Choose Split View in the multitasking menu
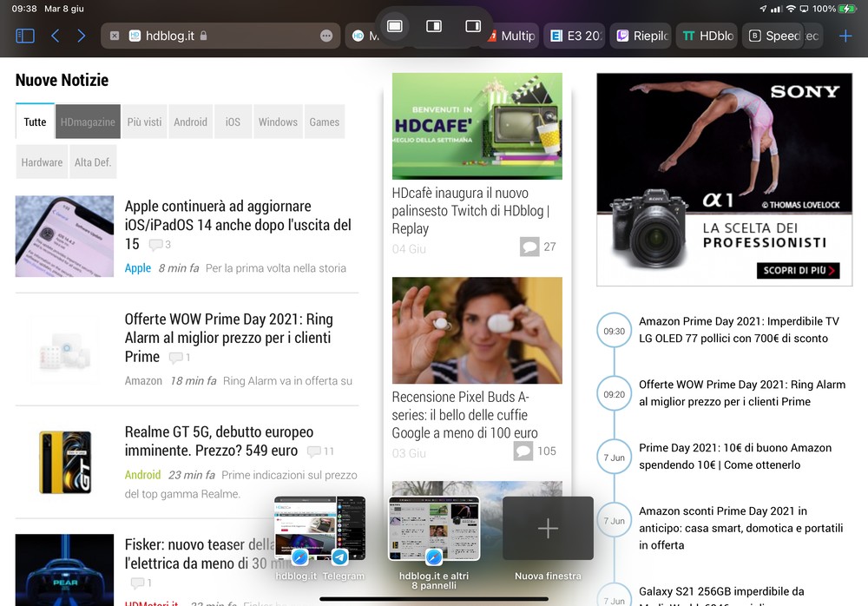The height and width of the screenshot is (606, 868). (434, 26)
